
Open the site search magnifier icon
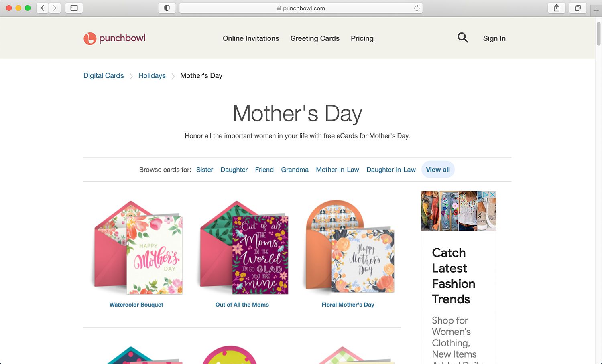click(x=463, y=38)
